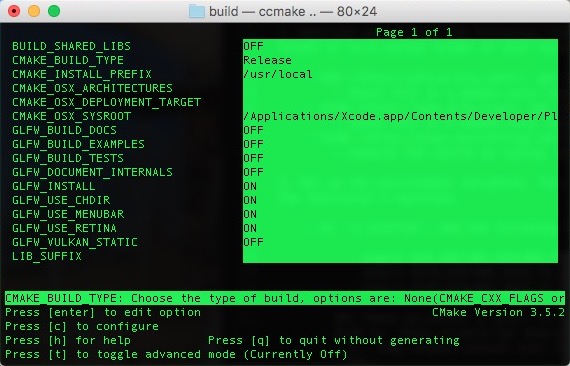Click the green zoom window button
570x366 pixels.
point(54,11)
